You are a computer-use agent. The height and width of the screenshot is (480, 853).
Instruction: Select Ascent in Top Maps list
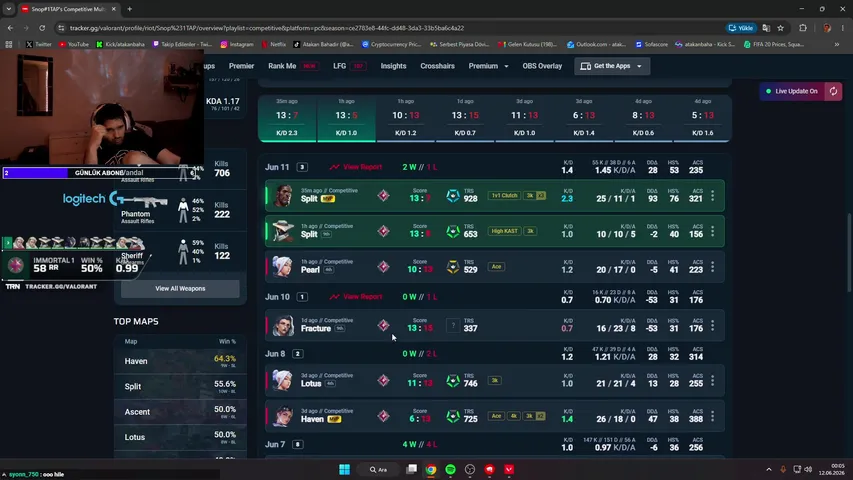[x=180, y=412]
